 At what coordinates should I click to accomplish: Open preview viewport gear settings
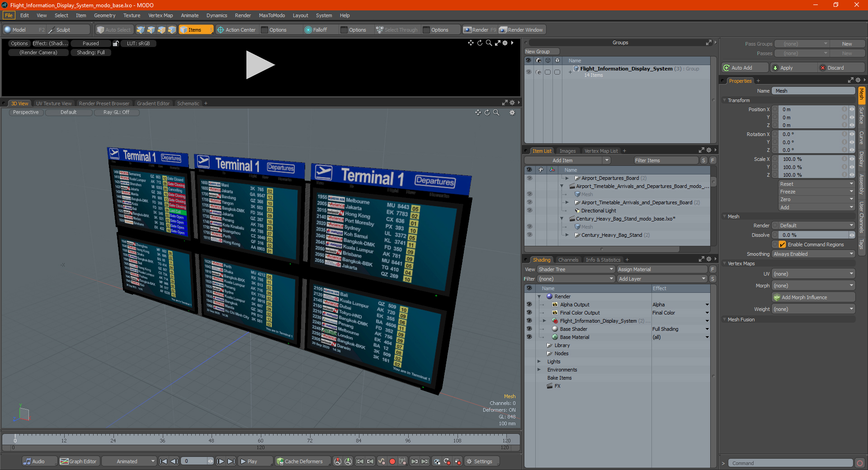[x=505, y=43]
